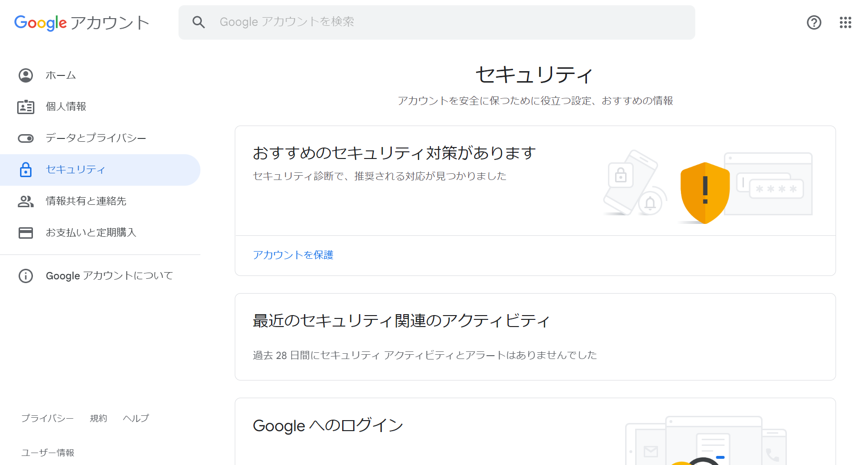This screenshot has width=868, height=465.
Task: Click the お支払いと定期購入 card icon
Action: click(26, 233)
